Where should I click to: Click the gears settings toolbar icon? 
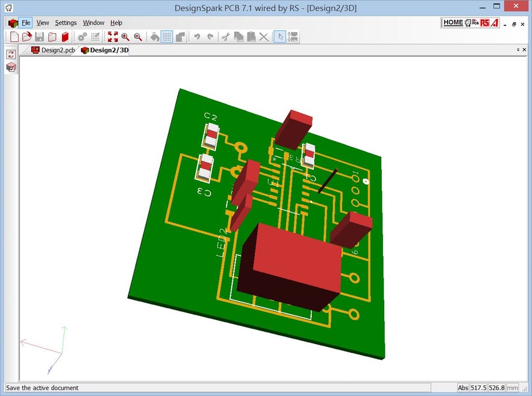[83, 37]
